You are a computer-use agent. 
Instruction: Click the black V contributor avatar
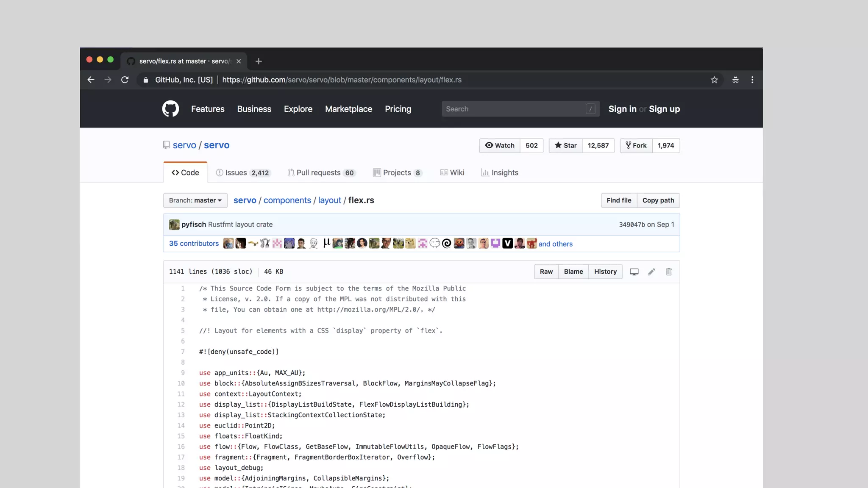pyautogui.click(x=507, y=244)
